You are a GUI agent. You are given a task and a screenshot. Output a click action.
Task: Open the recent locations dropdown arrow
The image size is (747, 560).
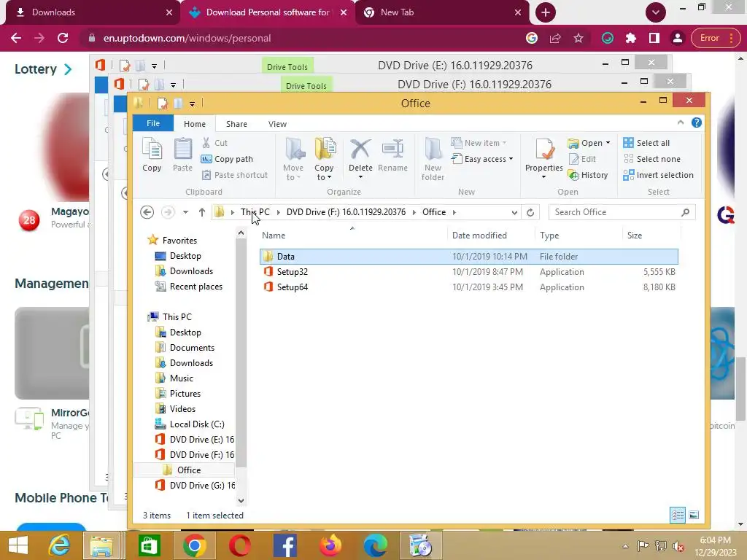(x=185, y=212)
